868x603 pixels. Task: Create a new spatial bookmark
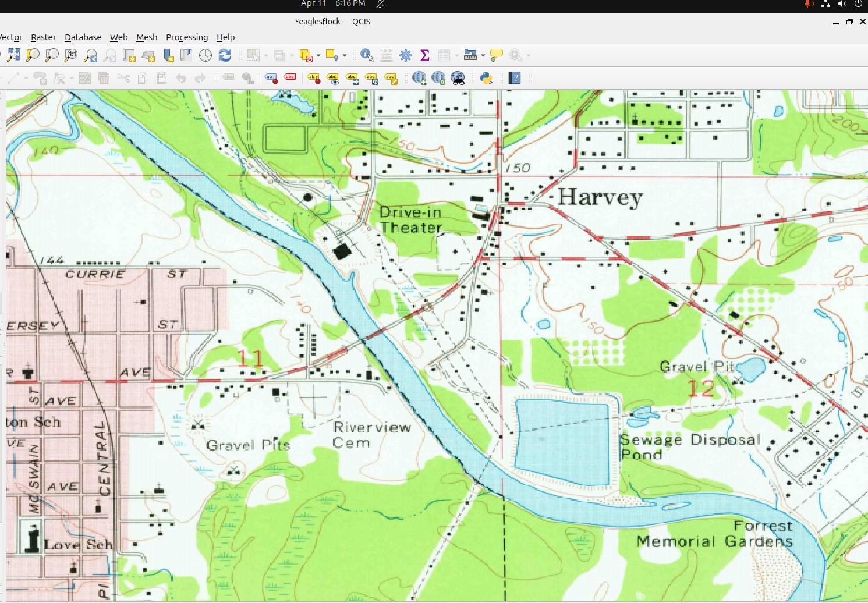(x=168, y=55)
